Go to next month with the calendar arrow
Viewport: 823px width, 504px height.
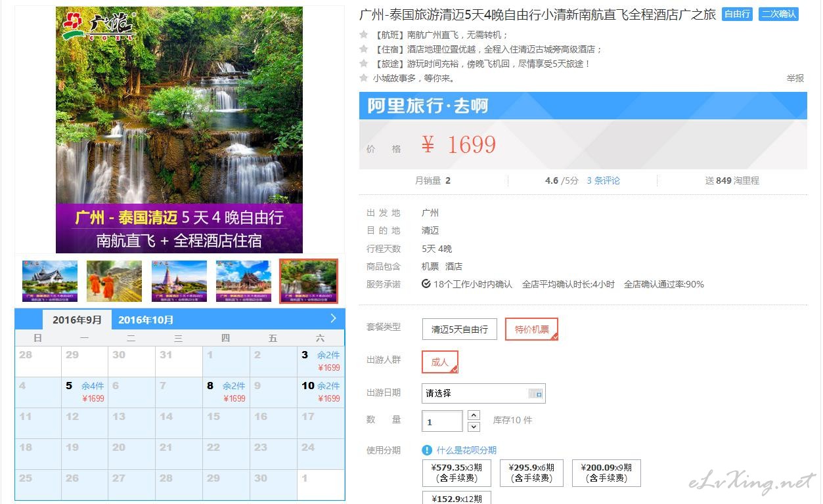[x=333, y=318]
